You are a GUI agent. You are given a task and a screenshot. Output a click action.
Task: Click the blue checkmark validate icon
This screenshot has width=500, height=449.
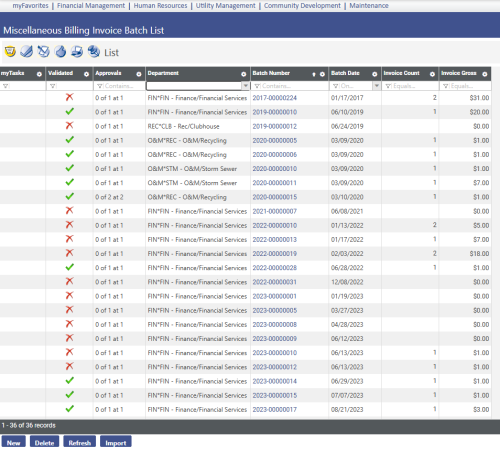27,51
